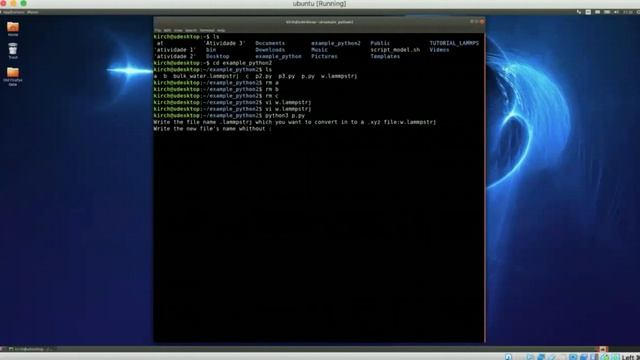Open the Old Firefox Data folder icon
640x360 pixels.
point(13,76)
